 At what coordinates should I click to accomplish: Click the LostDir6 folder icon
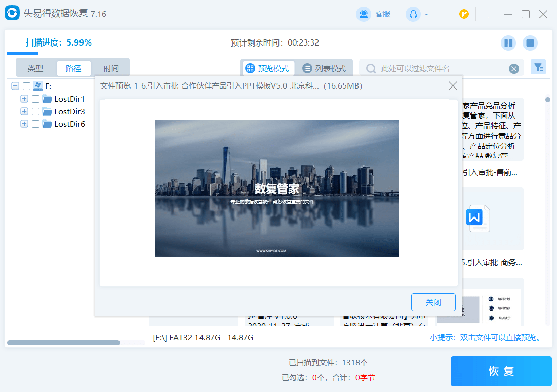(x=47, y=124)
